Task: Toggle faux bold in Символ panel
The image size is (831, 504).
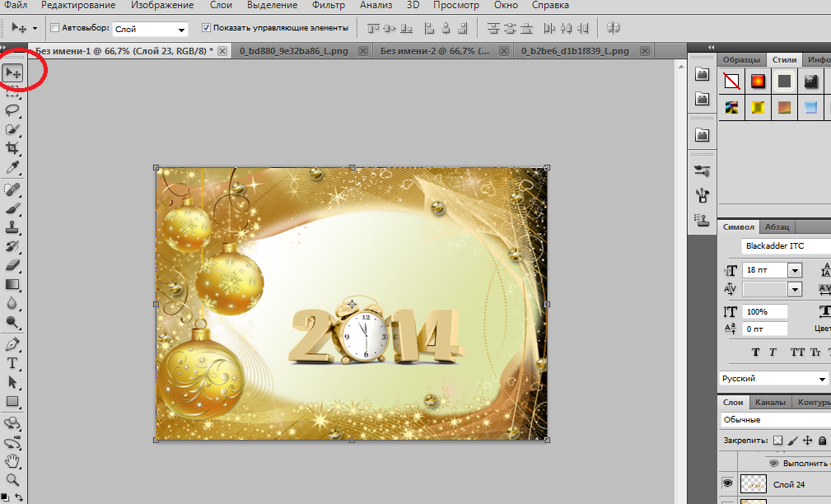Action: (756, 352)
